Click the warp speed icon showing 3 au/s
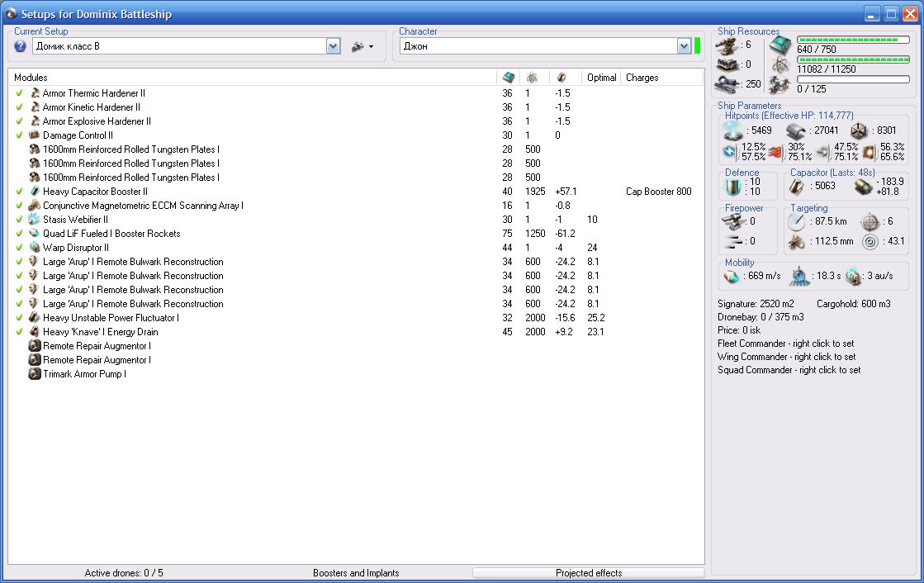924x583 pixels. 853,276
